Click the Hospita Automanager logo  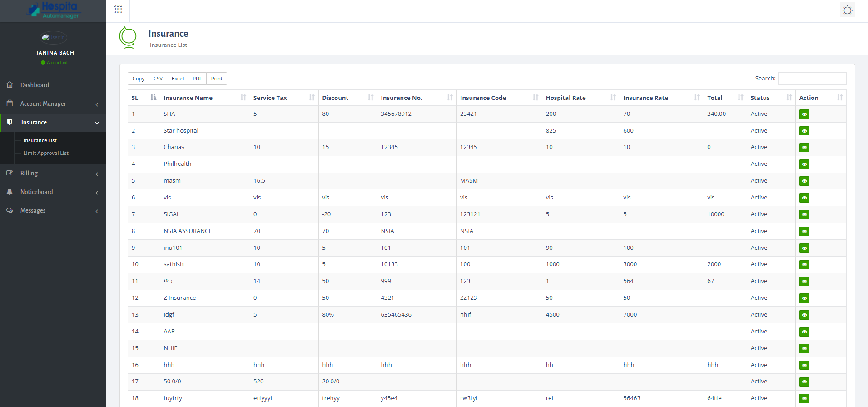(x=53, y=10)
